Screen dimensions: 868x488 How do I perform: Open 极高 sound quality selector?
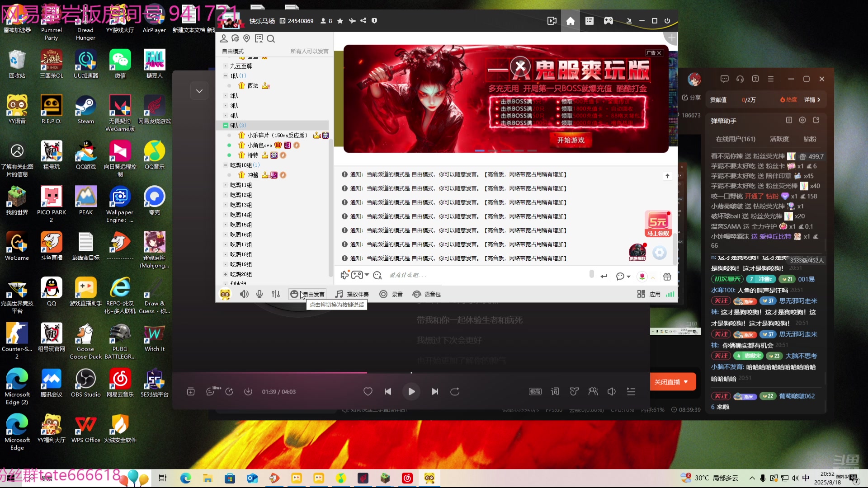pyautogui.click(x=535, y=392)
